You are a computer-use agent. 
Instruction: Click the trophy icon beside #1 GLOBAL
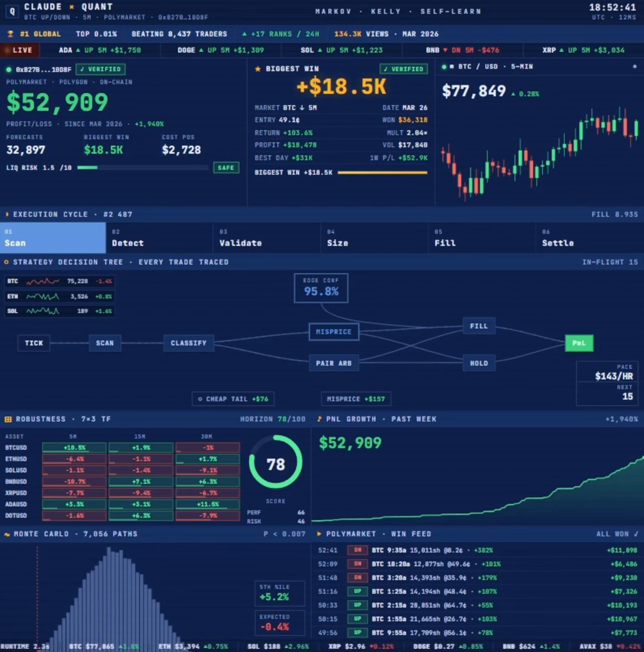point(10,34)
